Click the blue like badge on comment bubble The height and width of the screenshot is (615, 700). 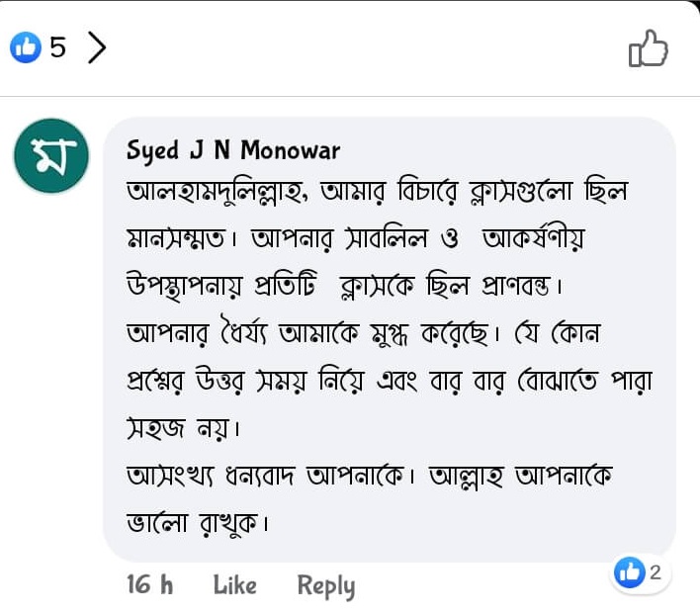tap(630, 572)
